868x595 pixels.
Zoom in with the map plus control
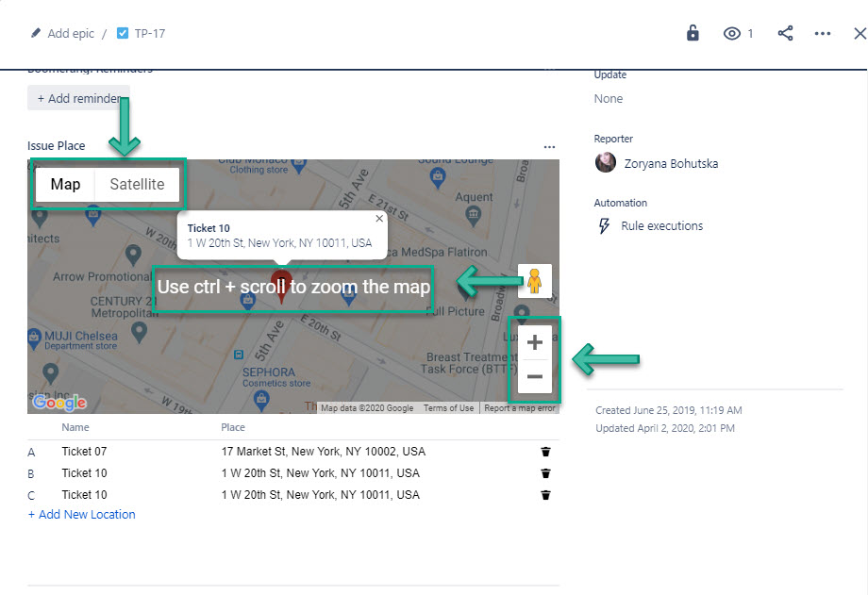pyautogui.click(x=534, y=342)
